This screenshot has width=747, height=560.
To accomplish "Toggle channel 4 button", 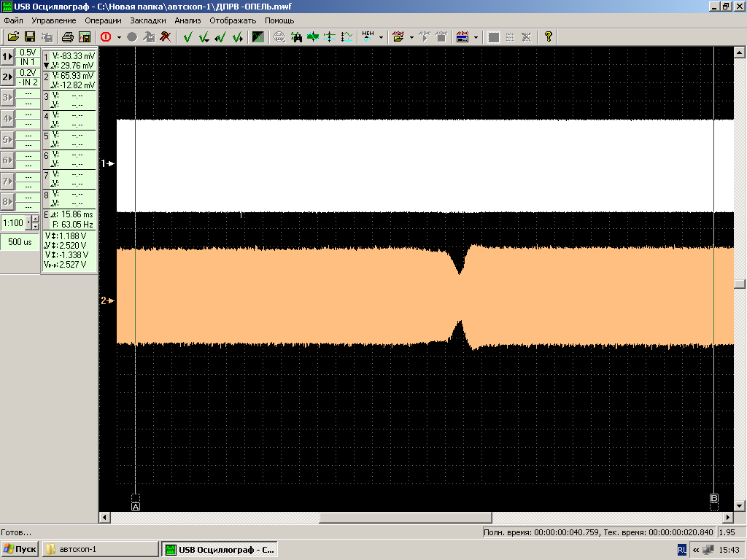I will coord(7,119).
